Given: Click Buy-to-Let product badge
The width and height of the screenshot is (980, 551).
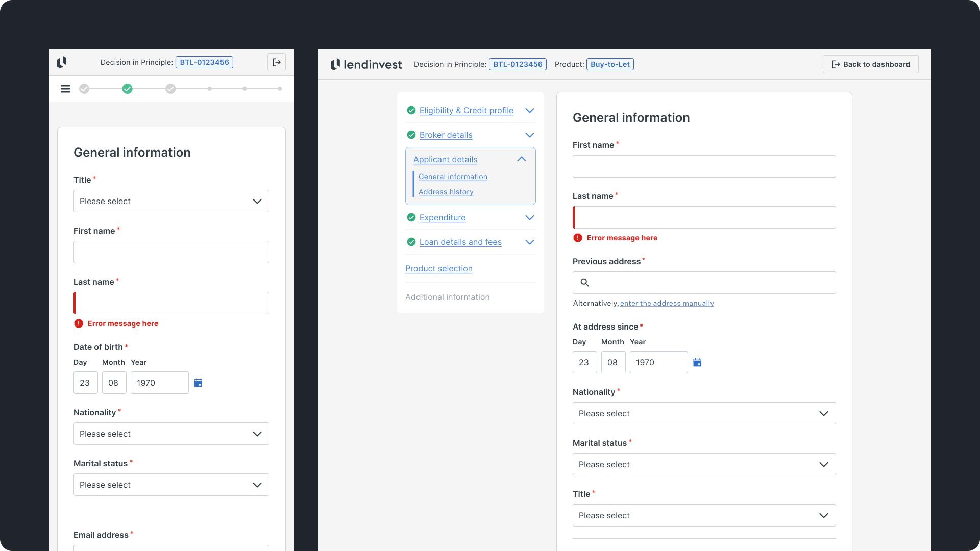Looking at the screenshot, I should point(610,64).
